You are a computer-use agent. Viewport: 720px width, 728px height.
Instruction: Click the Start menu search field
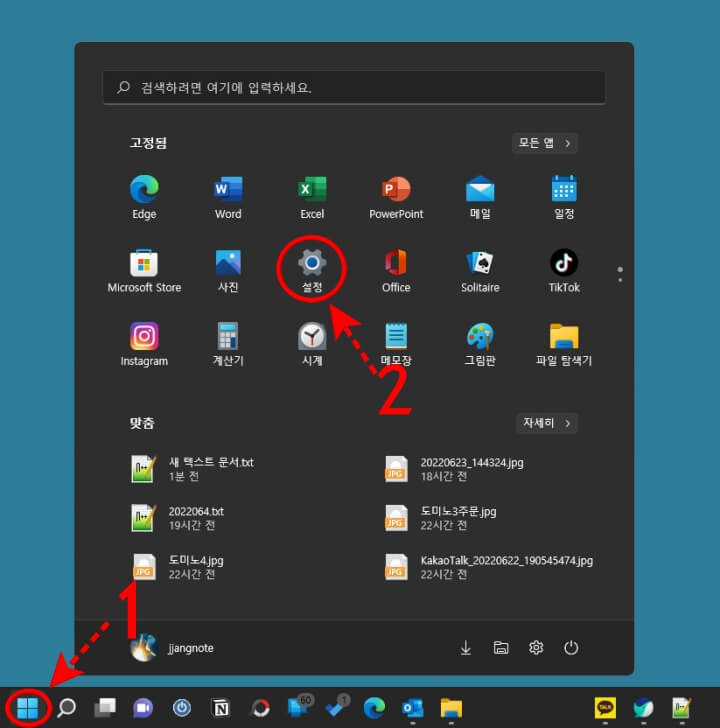(x=354, y=87)
